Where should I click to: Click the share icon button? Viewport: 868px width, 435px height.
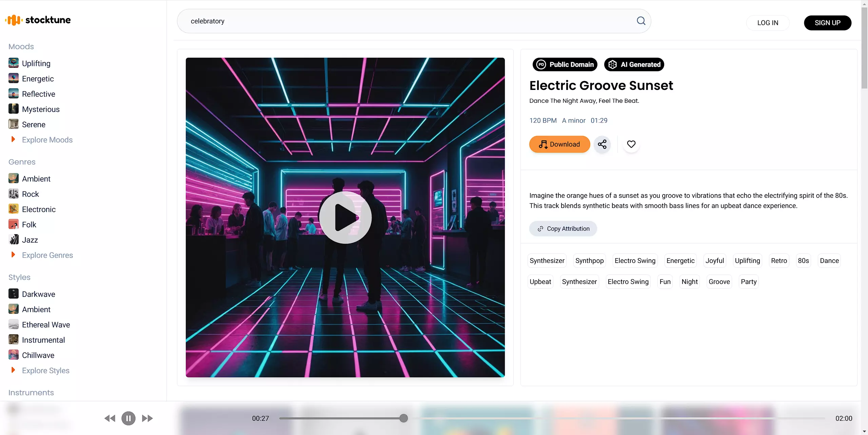602,144
